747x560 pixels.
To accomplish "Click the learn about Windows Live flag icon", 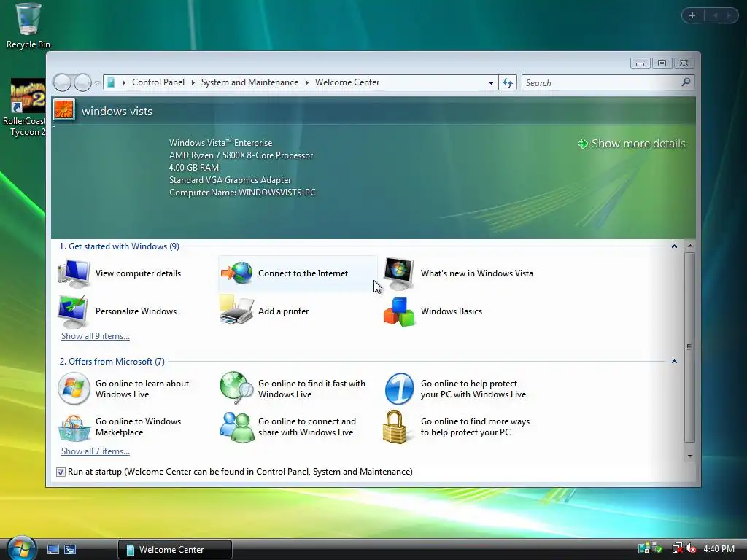I will pyautogui.click(x=74, y=389).
